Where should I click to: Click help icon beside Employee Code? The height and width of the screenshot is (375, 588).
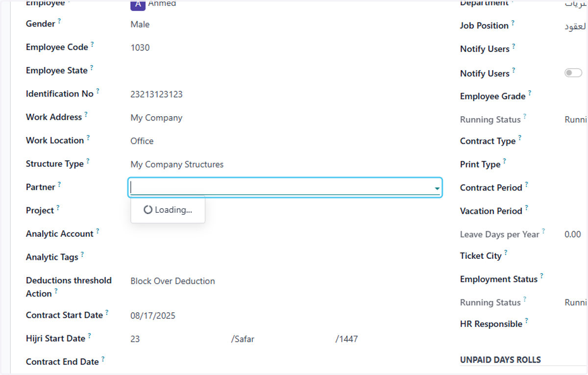(92, 45)
